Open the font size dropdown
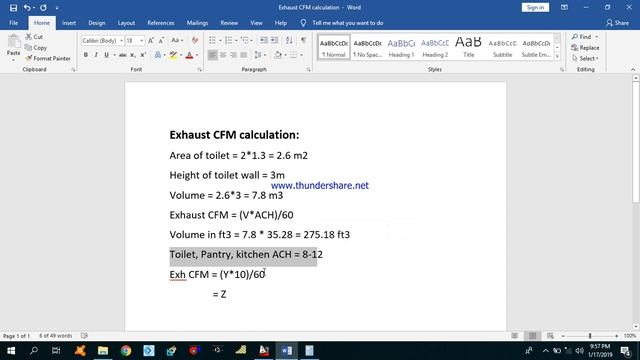640x360 pixels. point(142,40)
